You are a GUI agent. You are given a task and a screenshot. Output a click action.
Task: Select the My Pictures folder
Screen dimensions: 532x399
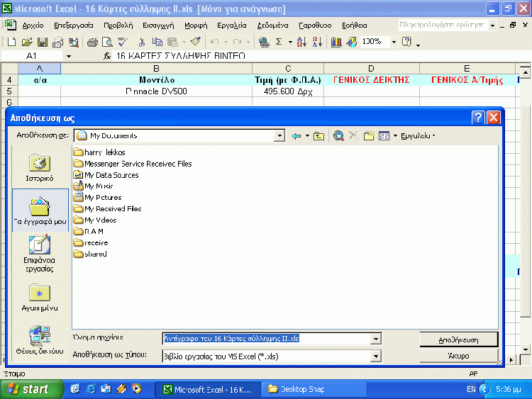(x=97, y=198)
